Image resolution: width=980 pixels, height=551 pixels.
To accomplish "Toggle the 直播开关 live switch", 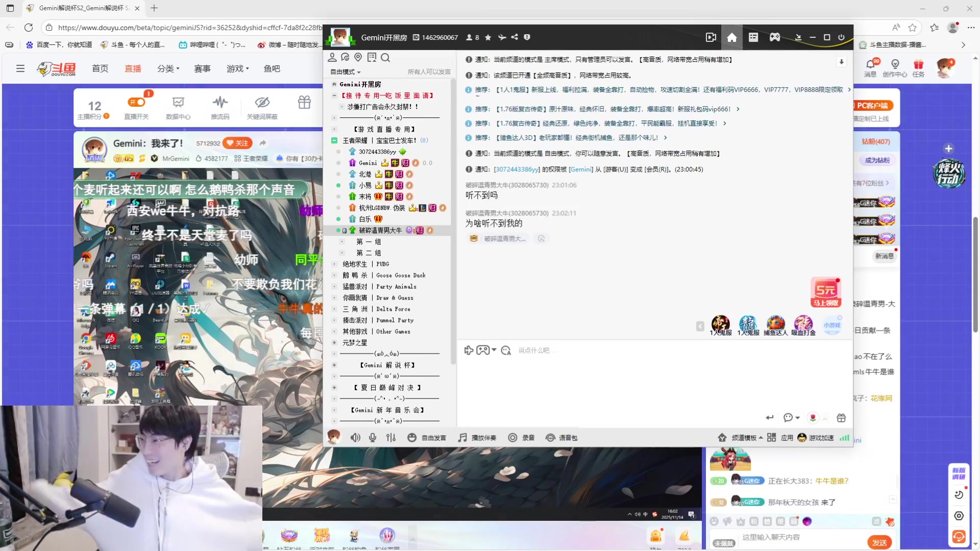I will (x=136, y=103).
